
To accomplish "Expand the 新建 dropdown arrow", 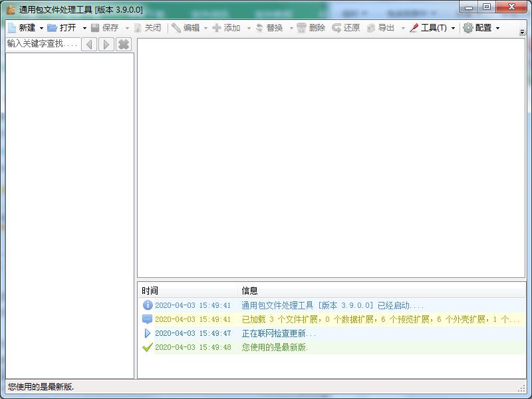I will click(41, 28).
